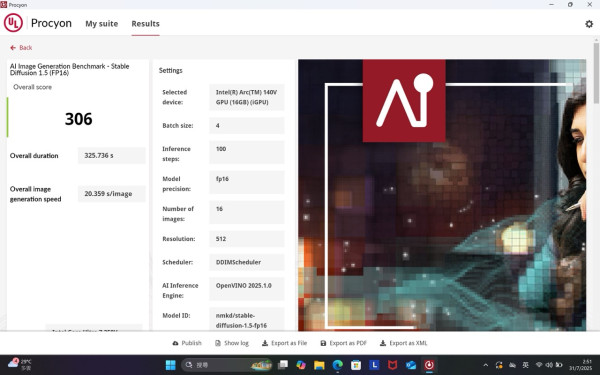Open the weather widget showing 29°C
600x375 pixels.
click(20, 365)
